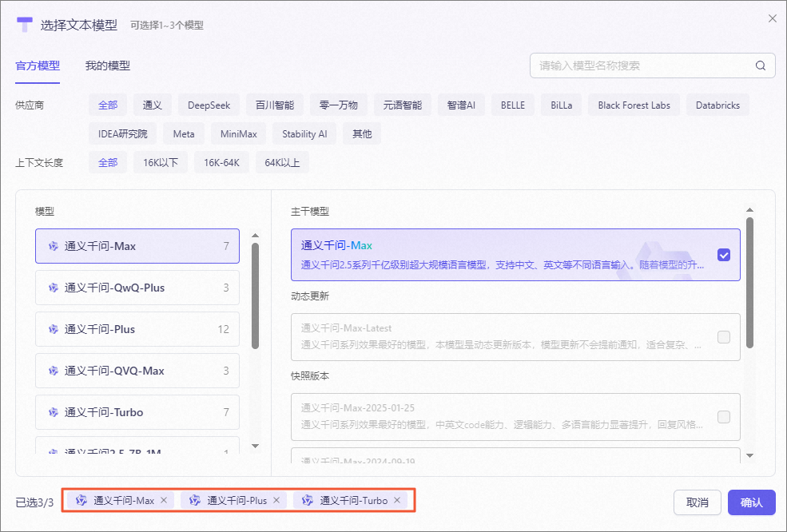Click the purple T logo icon
The height and width of the screenshot is (532, 787).
(x=26, y=24)
